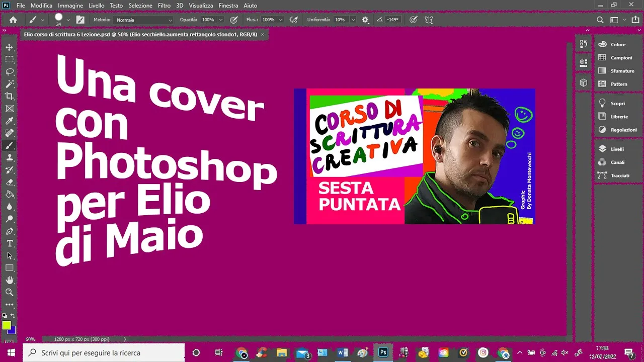Open the Modifica menu
This screenshot has width=644, height=362.
[x=41, y=6]
